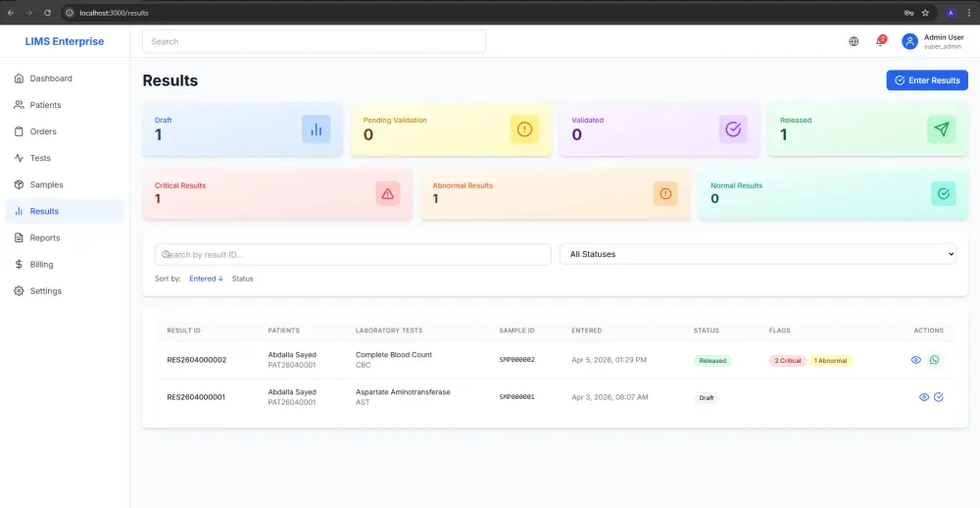This screenshot has height=508, width=980.
Task: Click the Search by result ID field
Action: coord(353,254)
